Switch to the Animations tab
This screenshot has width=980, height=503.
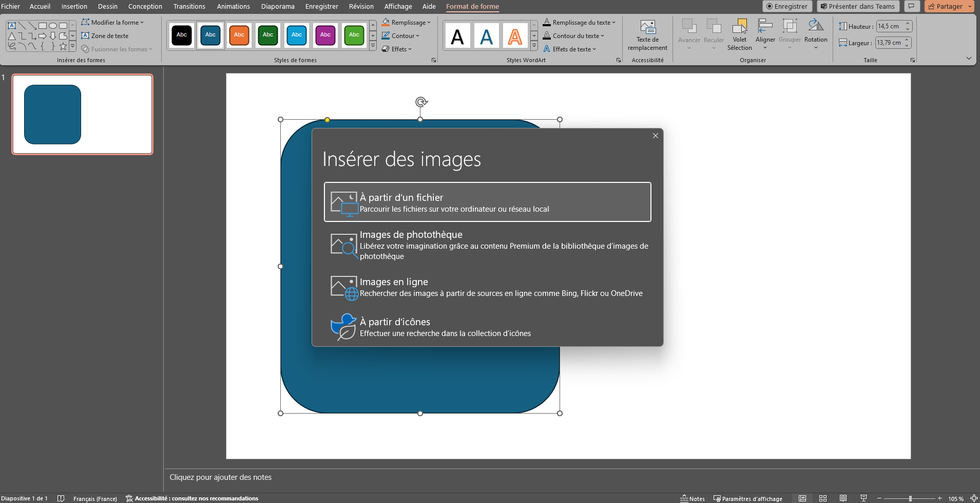tap(233, 6)
